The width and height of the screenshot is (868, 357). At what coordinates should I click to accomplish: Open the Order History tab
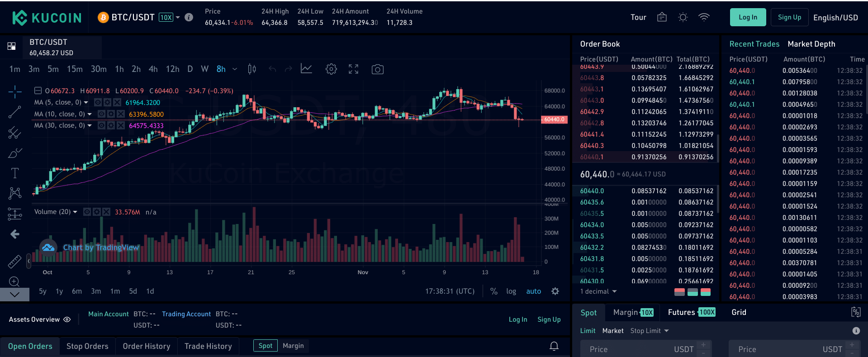tap(147, 346)
